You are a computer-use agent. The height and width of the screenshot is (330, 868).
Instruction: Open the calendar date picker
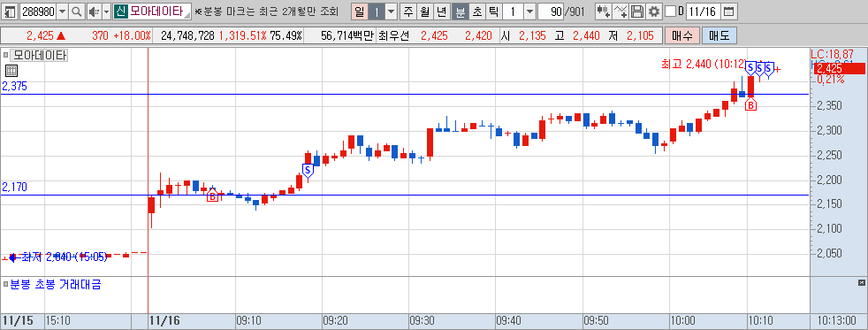point(729,12)
